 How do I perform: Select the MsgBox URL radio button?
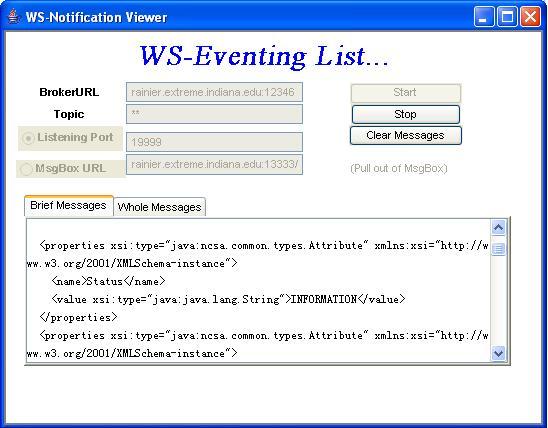(26, 169)
